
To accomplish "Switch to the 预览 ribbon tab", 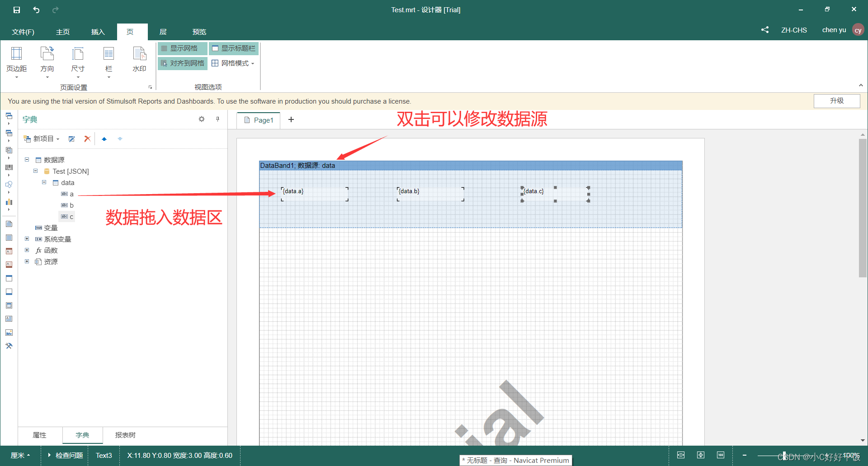I will coord(199,32).
